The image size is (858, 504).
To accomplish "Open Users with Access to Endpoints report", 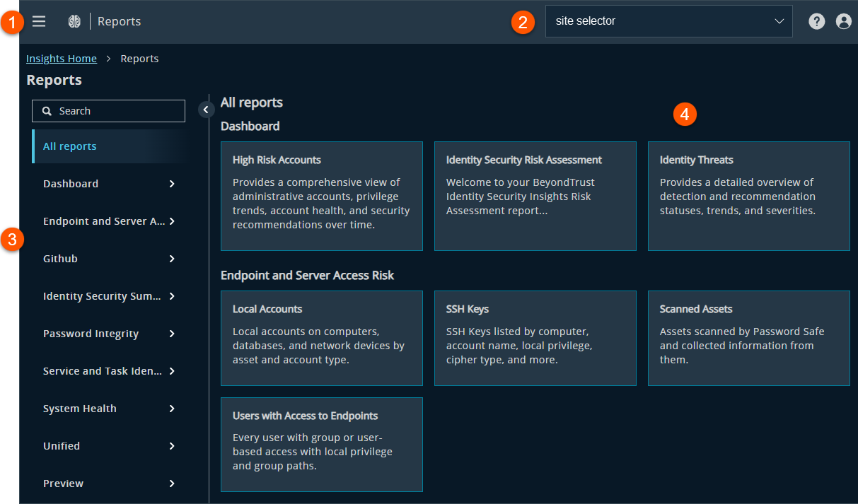I will 321,444.
